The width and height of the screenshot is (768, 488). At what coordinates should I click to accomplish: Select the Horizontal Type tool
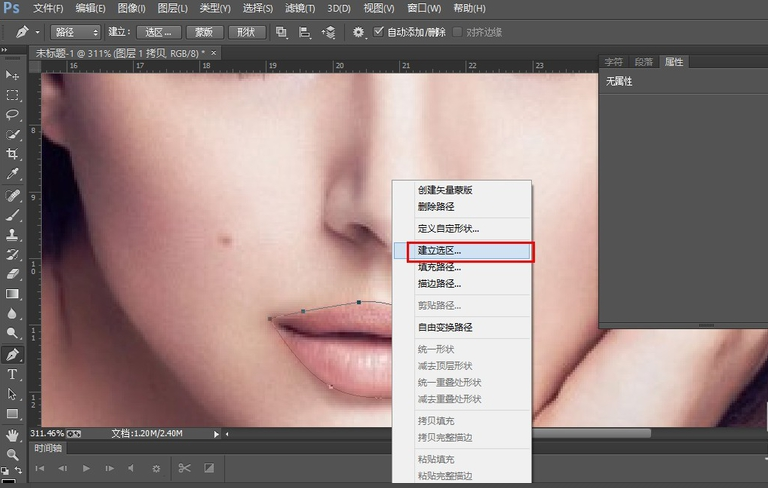[x=13, y=374]
